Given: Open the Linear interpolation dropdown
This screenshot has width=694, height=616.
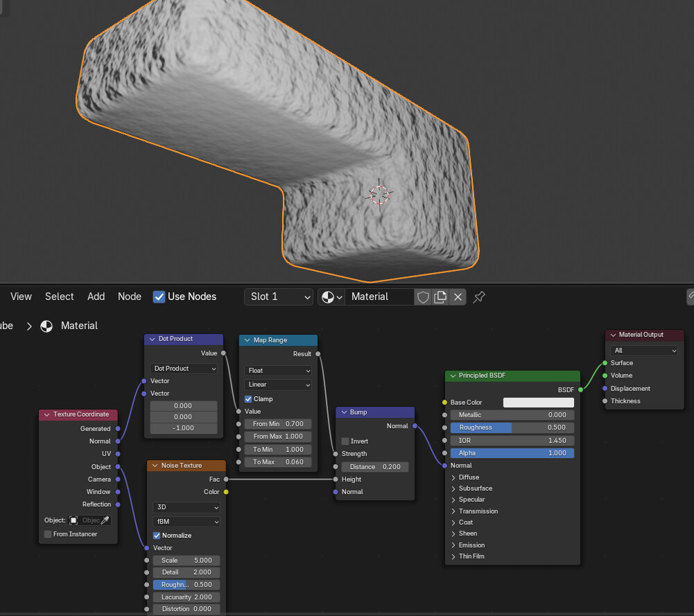Looking at the screenshot, I should pos(278,385).
